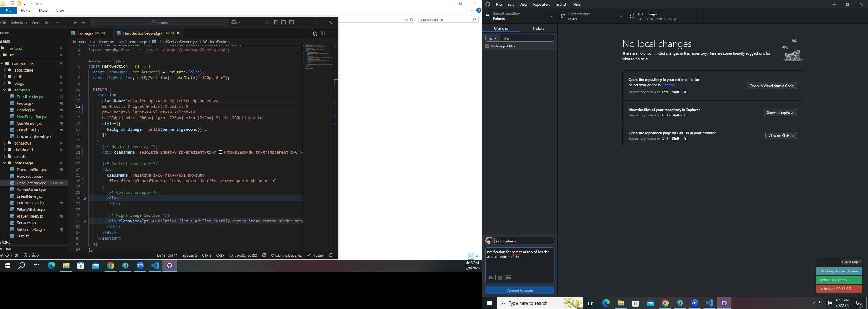Toggle secondary side bar in VS Code

coord(291,23)
